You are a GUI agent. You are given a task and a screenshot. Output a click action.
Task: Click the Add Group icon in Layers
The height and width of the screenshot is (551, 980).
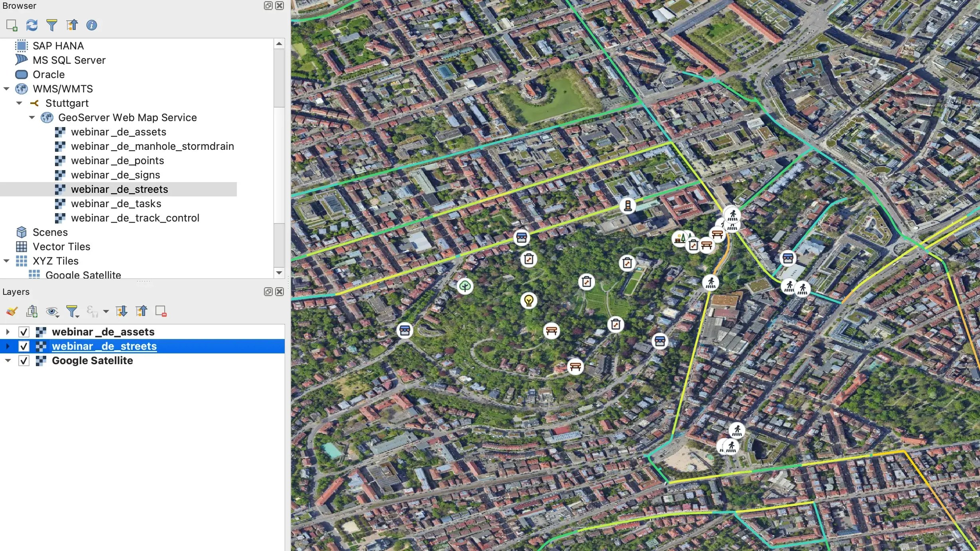point(32,311)
